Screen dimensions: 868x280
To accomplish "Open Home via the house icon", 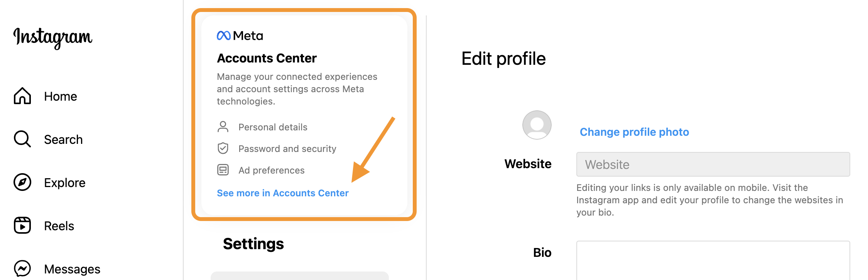I will point(22,96).
